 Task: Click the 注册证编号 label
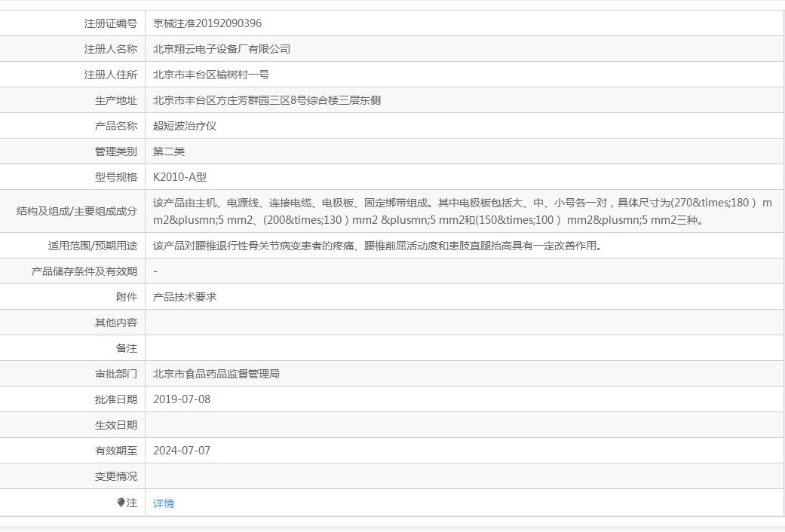(x=111, y=23)
